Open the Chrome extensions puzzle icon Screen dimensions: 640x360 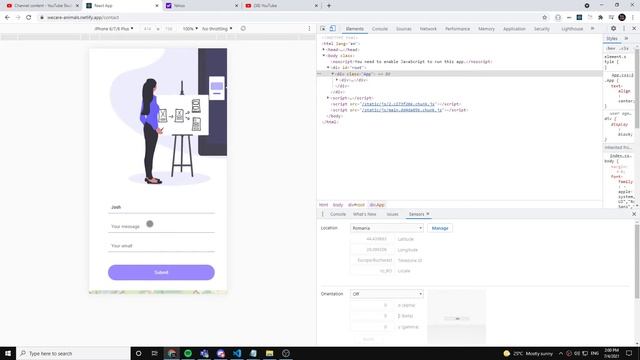(x=600, y=18)
